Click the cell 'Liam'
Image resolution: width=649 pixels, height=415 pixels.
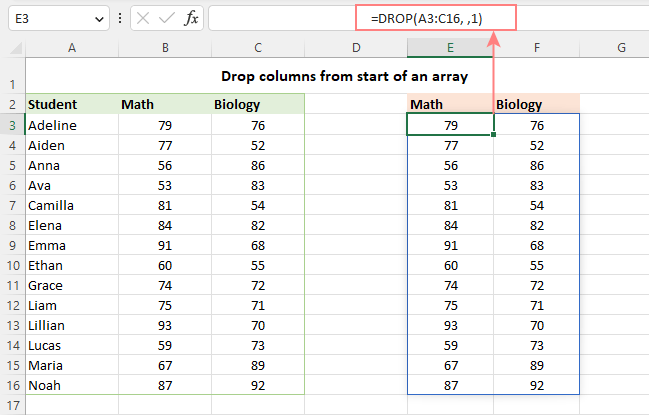(72, 305)
